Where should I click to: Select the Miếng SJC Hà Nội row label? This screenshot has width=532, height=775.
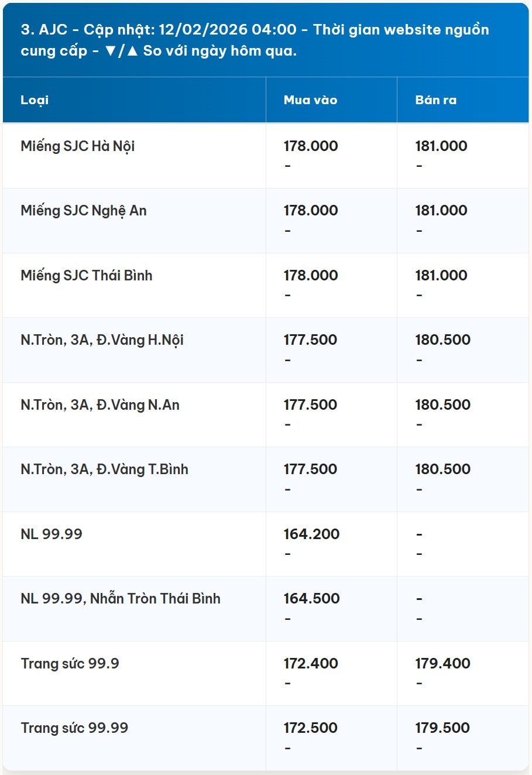pyautogui.click(x=78, y=146)
